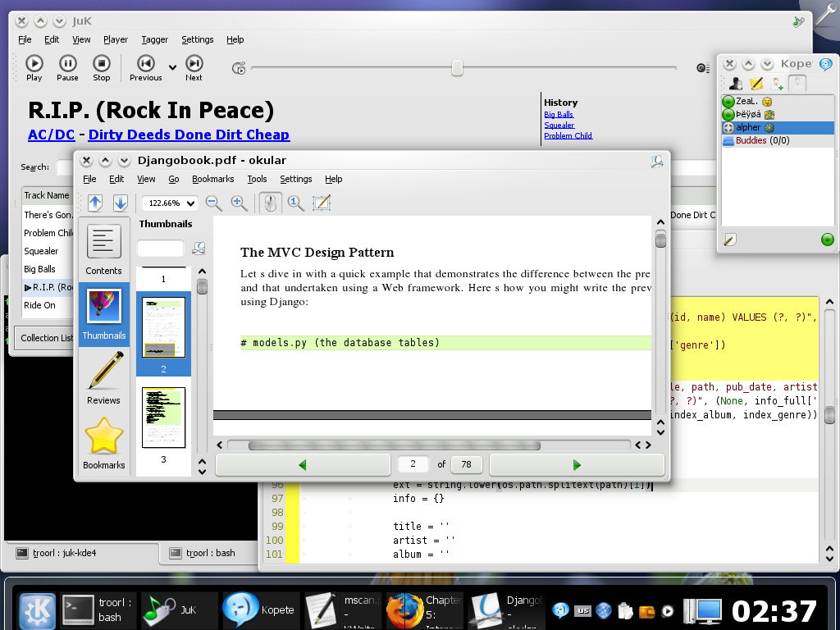Open Okular Go menu
840x630 pixels.
(174, 179)
